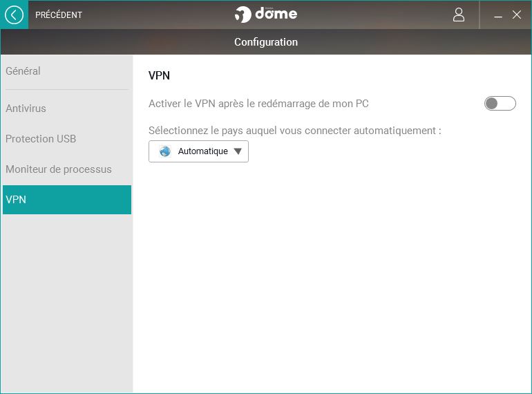Viewport: 532px width, 394px height.
Task: Click the Panda Dome logo
Action: point(266,15)
